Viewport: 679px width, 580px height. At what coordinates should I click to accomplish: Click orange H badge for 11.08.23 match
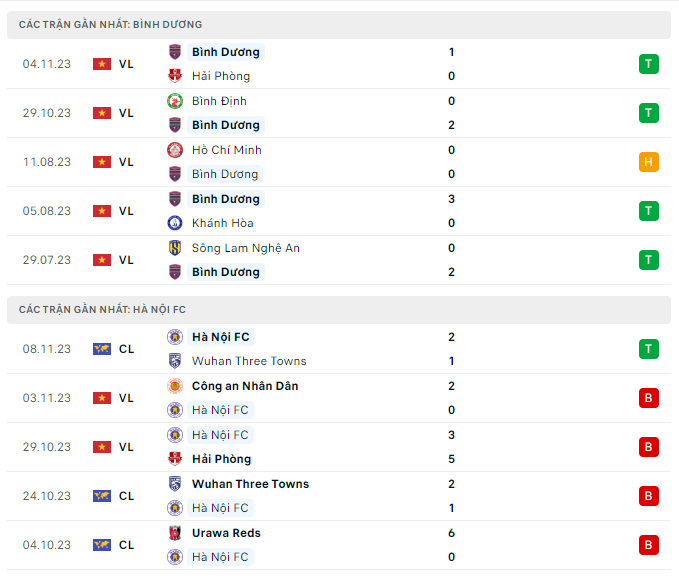pyautogui.click(x=649, y=162)
